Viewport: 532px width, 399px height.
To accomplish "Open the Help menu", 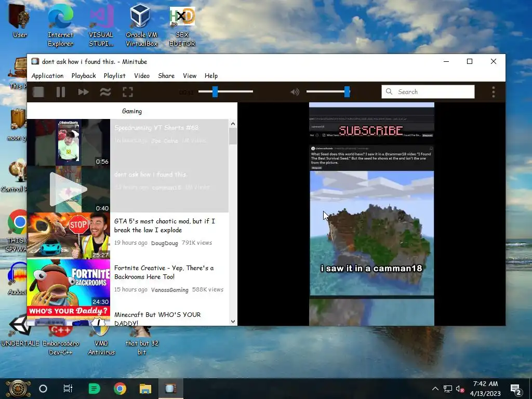I will (x=211, y=76).
